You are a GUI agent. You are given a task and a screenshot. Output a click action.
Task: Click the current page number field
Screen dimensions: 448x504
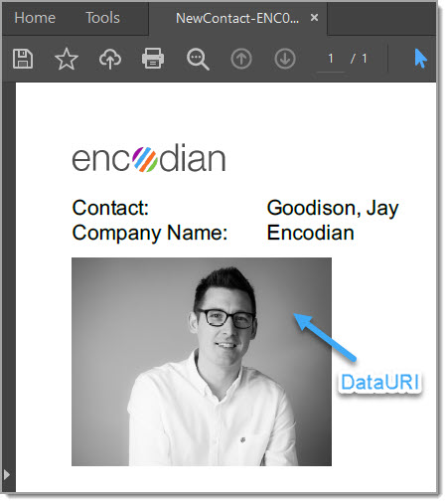331,59
